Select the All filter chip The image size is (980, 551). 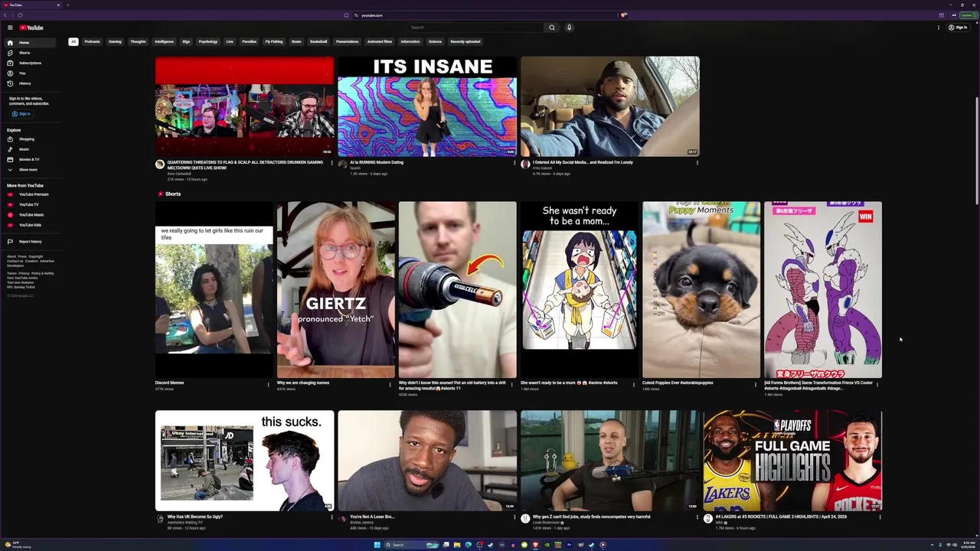coord(73,41)
